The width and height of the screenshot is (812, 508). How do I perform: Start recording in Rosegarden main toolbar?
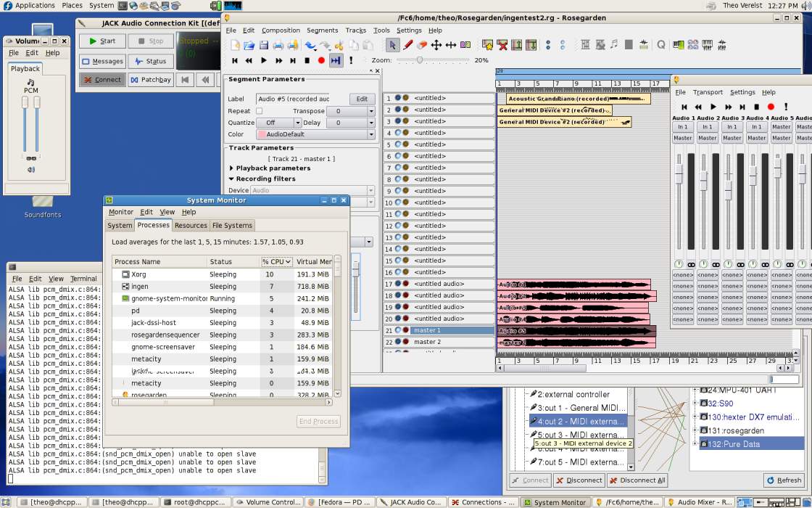pos(321,61)
